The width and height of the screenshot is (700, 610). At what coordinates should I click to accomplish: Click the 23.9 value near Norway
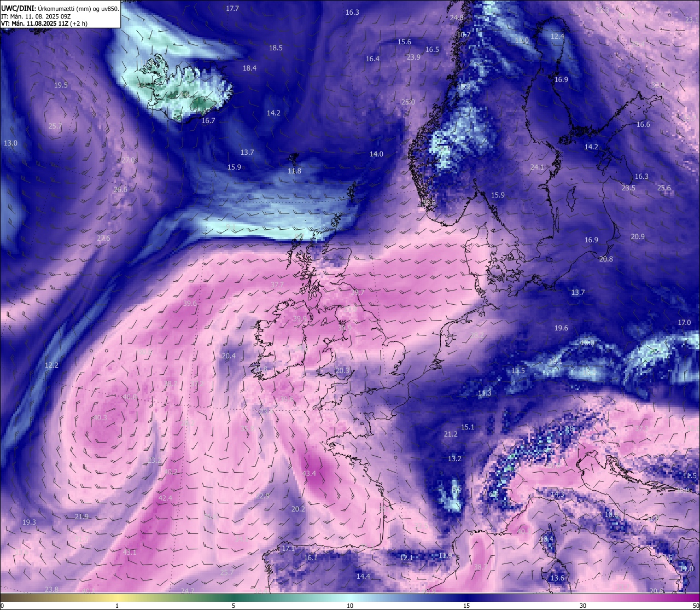(x=413, y=57)
